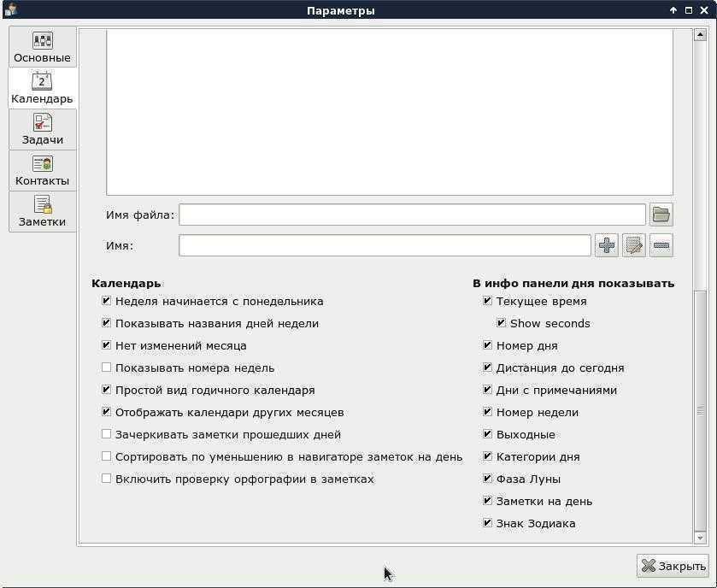
Task: Go to the Заметки settings tab
Action: point(42,211)
